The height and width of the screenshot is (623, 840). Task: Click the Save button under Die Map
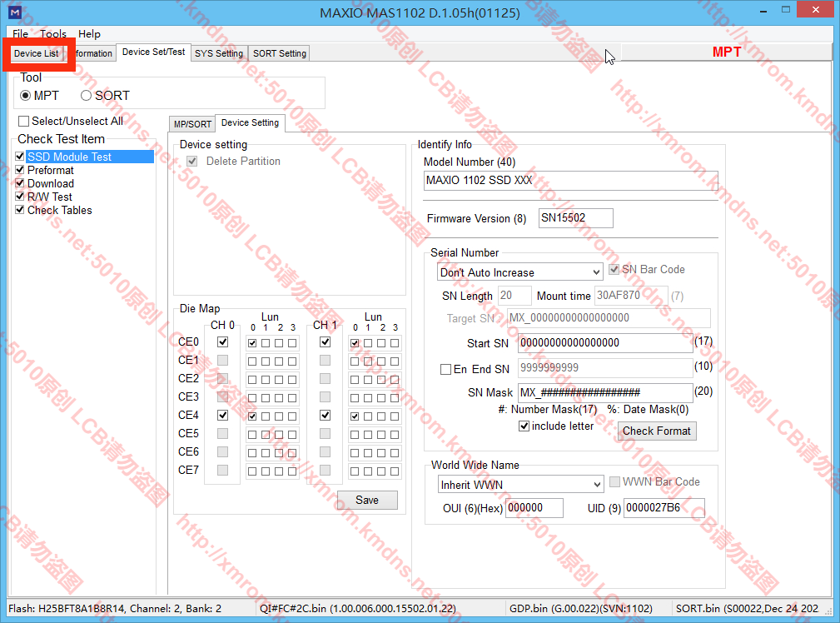(x=367, y=500)
